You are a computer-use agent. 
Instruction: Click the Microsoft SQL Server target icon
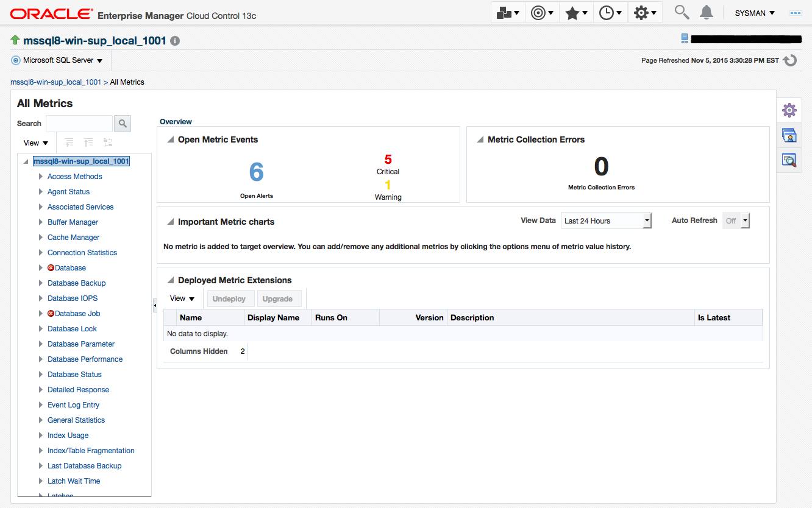[x=16, y=60]
